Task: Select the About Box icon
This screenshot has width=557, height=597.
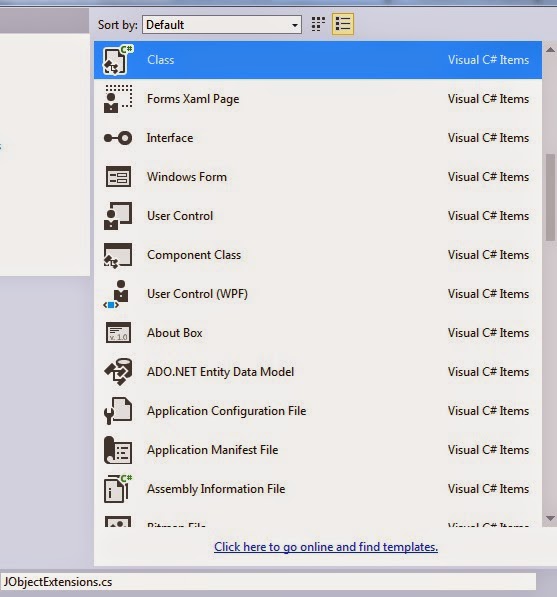Action: pos(118,333)
